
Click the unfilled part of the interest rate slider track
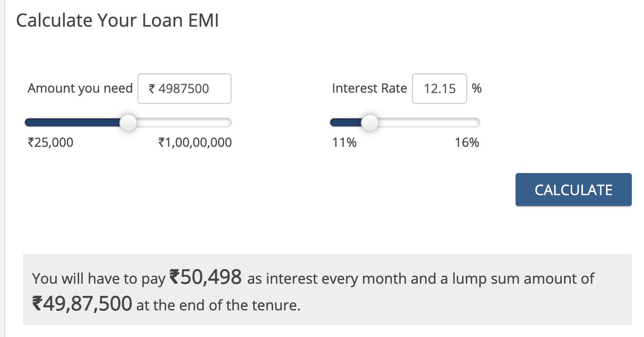coord(429,122)
